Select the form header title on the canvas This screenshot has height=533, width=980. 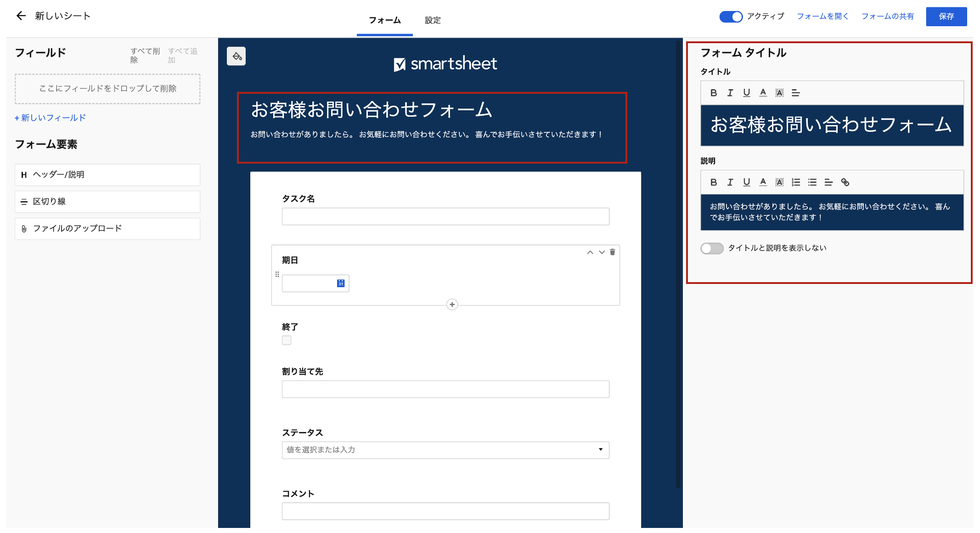point(371,110)
